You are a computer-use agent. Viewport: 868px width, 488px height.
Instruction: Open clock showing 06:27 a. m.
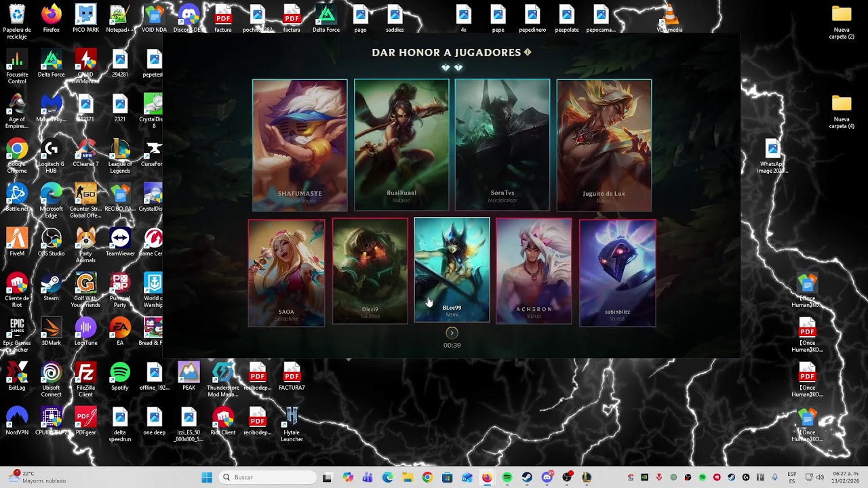pos(846,477)
